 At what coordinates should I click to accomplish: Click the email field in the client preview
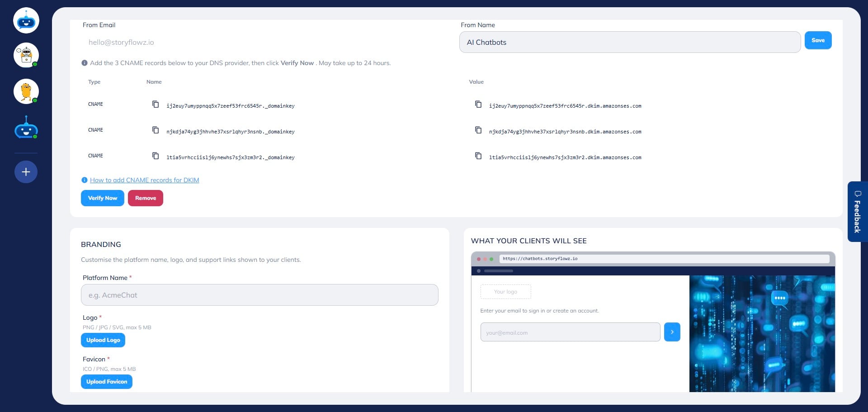point(570,331)
